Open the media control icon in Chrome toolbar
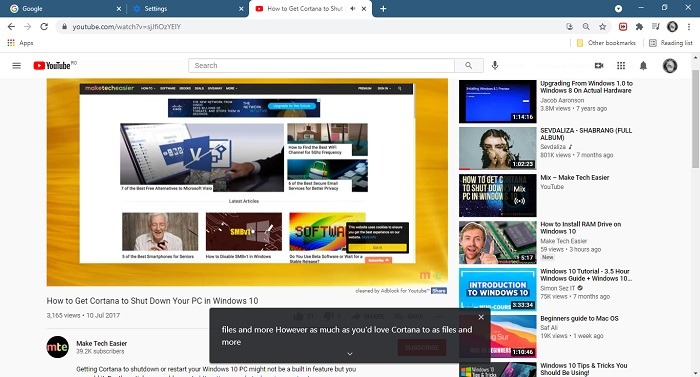This screenshot has height=377, width=700. 655,27
